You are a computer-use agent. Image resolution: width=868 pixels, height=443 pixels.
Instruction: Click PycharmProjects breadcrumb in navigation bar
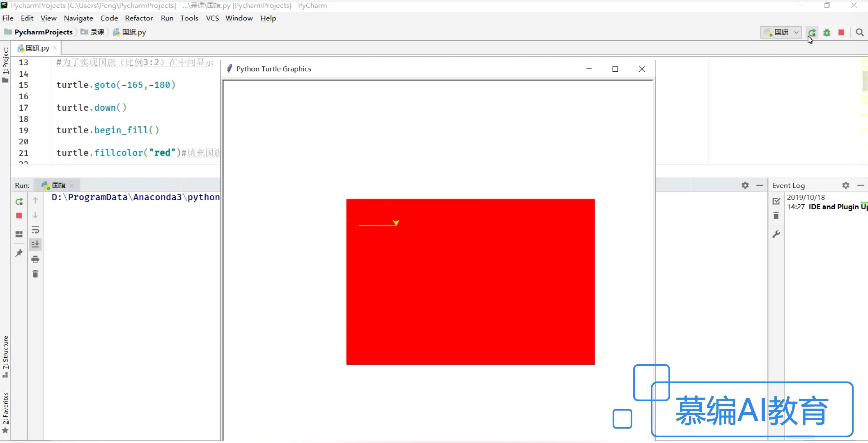[43, 32]
